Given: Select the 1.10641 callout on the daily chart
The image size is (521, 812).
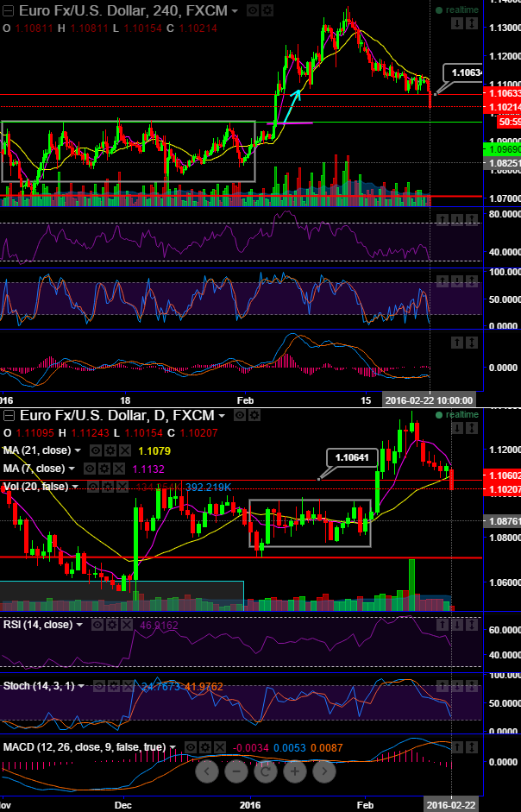Looking at the screenshot, I should click(x=352, y=458).
